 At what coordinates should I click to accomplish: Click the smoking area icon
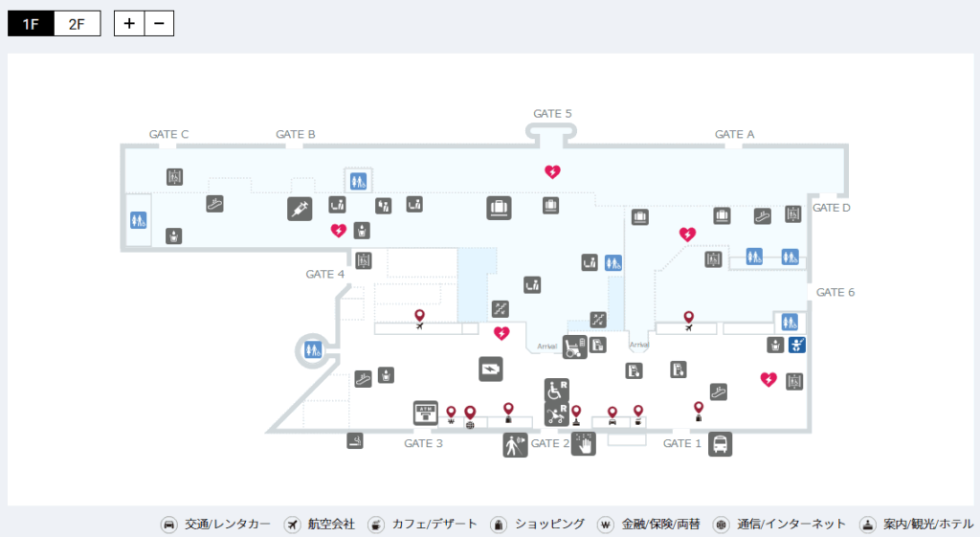tap(355, 441)
